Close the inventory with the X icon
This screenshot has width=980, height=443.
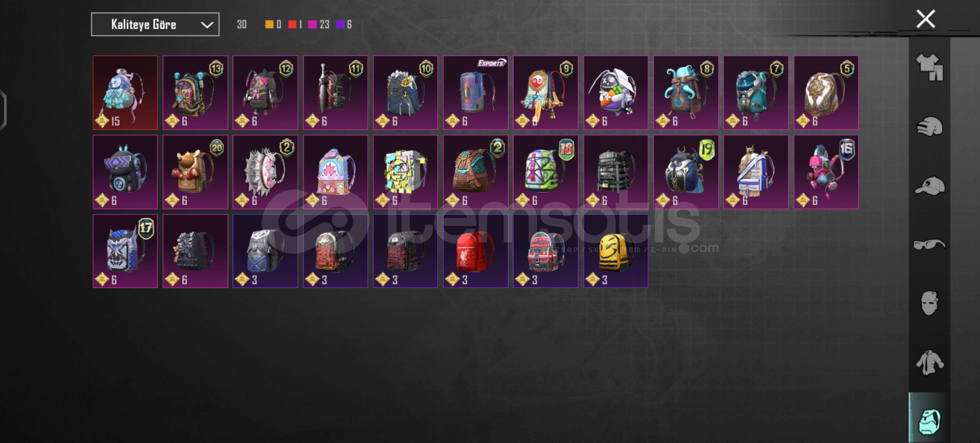[926, 19]
